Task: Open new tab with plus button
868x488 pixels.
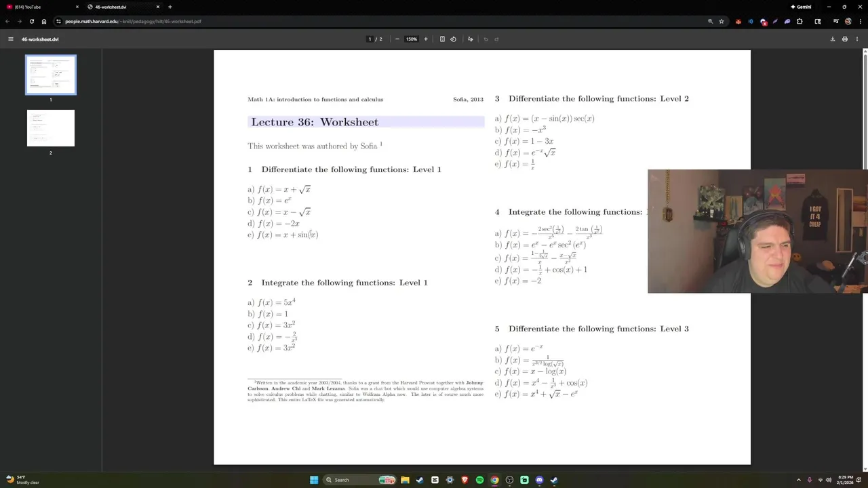Action: click(170, 7)
